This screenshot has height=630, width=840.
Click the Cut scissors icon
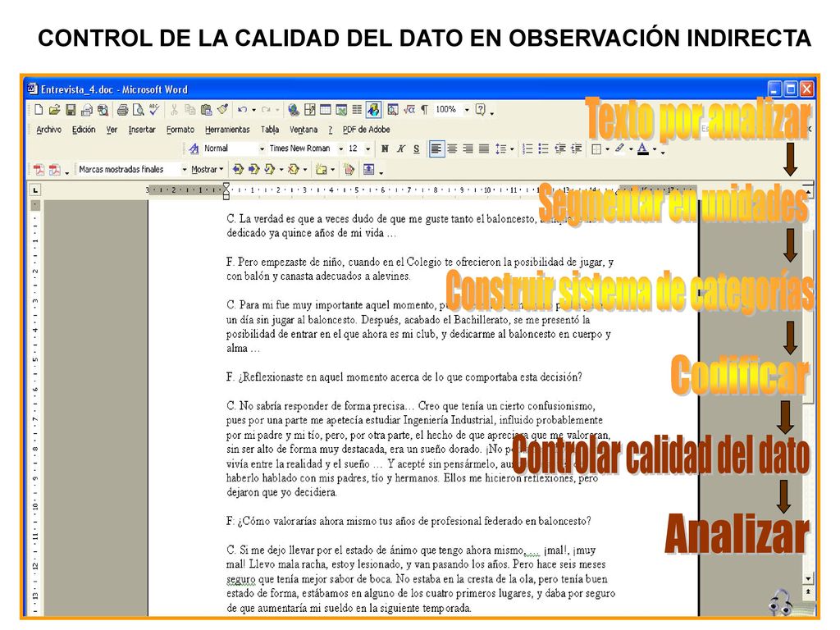click(174, 110)
